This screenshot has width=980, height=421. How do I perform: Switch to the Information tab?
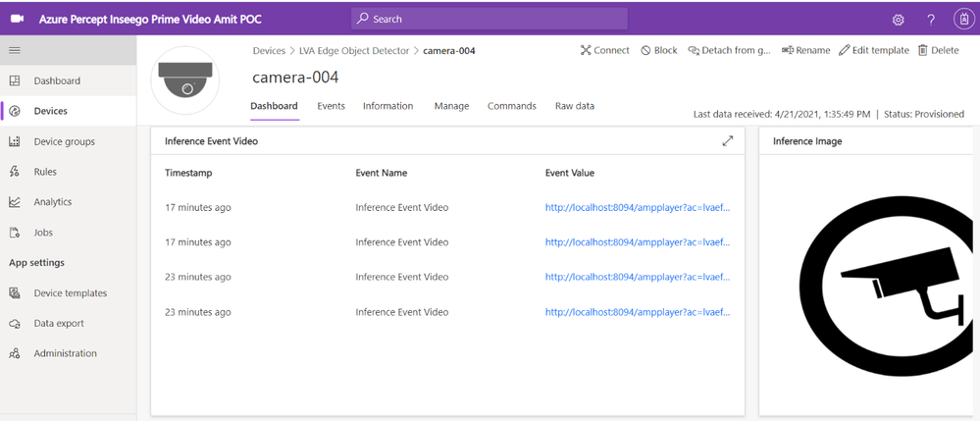pyautogui.click(x=388, y=106)
